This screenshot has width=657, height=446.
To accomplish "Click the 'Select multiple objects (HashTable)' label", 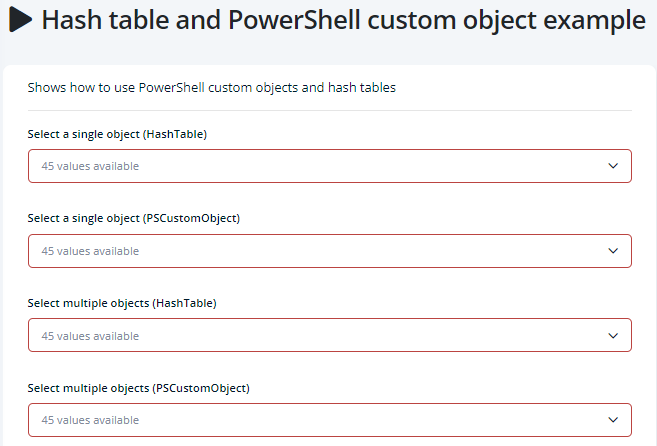I will 122,303.
